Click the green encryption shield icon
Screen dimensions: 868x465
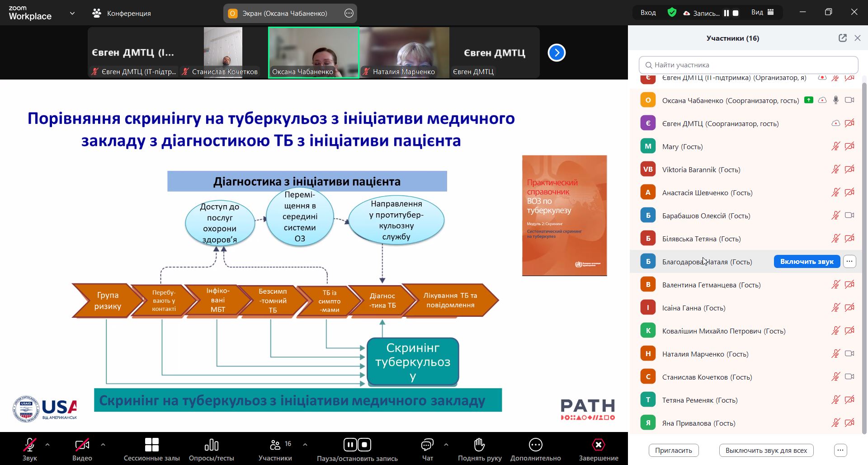[672, 13]
